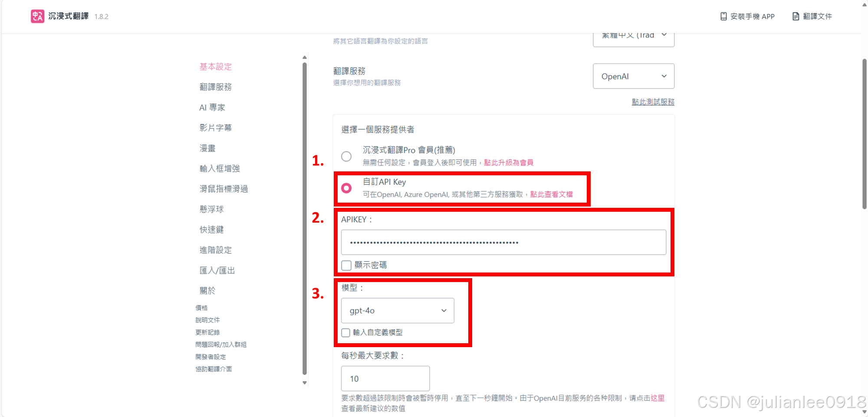
Task: Click the 这里 link about request limits
Action: coord(657,398)
